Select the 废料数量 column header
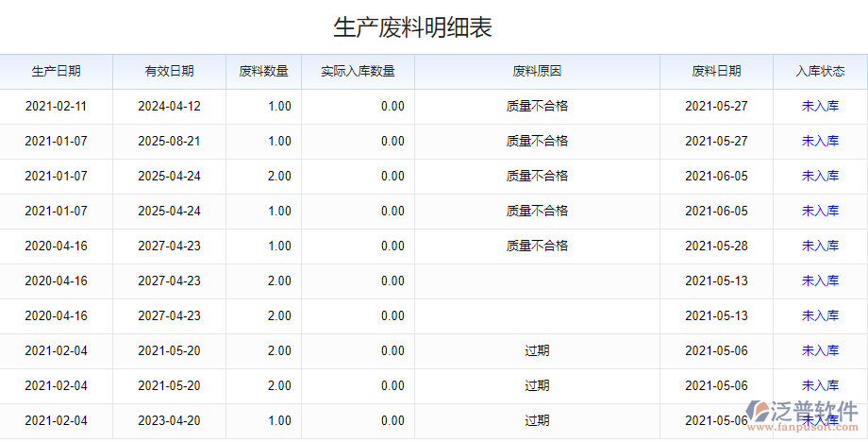868x442 pixels. pyautogui.click(x=263, y=71)
